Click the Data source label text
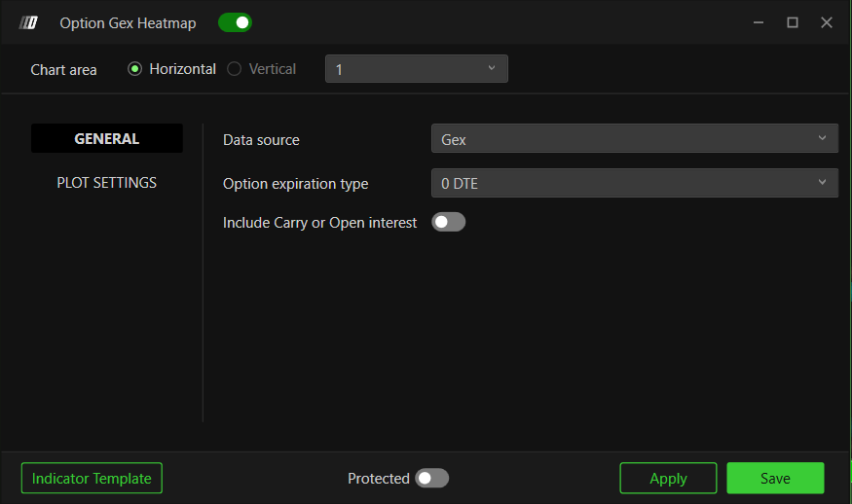 pos(261,140)
